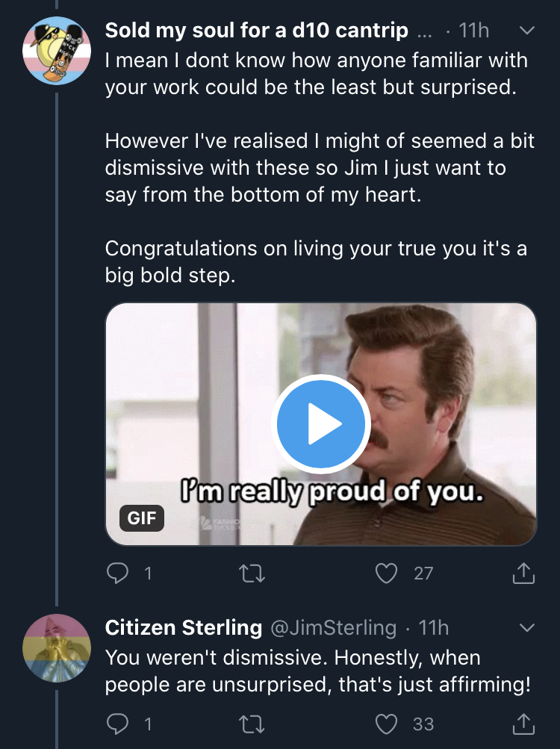560x749 pixels.
Task: Like the tweet with 27 likes
Action: pyautogui.click(x=386, y=574)
